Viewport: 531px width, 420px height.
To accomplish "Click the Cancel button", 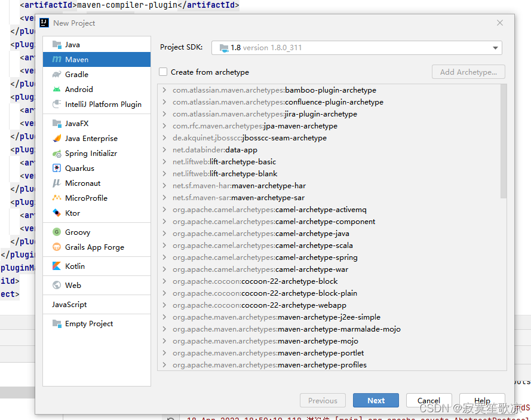I will pyautogui.click(x=429, y=400).
